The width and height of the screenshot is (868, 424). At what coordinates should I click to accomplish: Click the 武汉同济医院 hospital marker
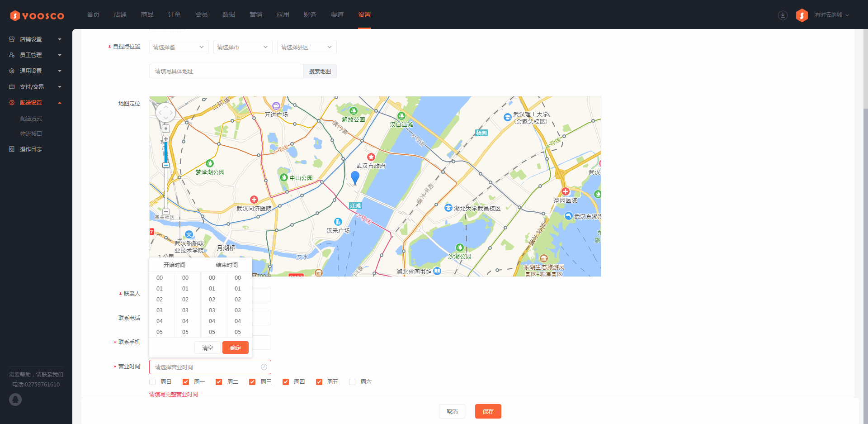254,200
